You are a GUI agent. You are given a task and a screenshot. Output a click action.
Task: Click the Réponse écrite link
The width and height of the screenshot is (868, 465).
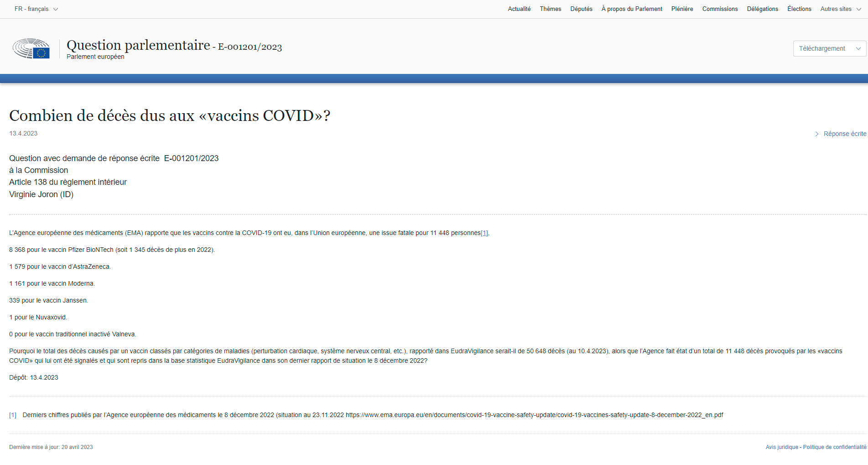(x=845, y=134)
